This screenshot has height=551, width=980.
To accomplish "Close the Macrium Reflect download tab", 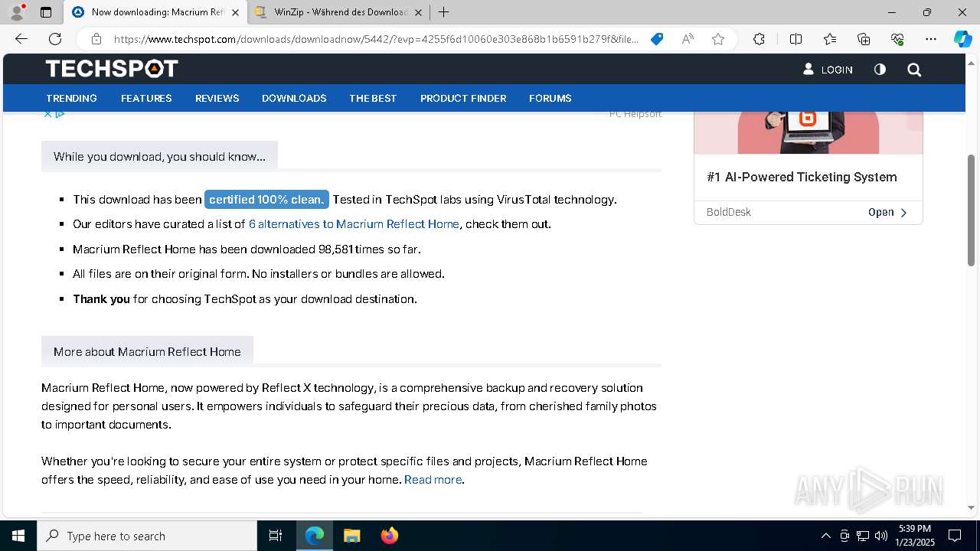I will [x=235, y=12].
